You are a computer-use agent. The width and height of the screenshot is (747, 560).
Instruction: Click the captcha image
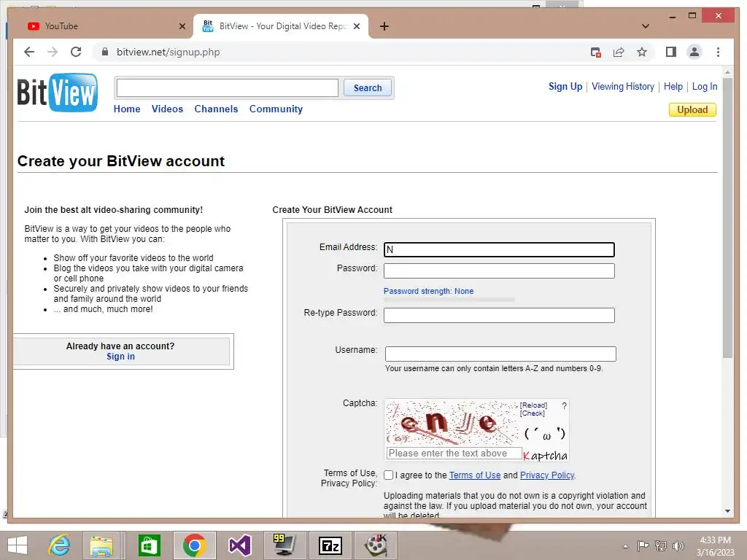452,423
